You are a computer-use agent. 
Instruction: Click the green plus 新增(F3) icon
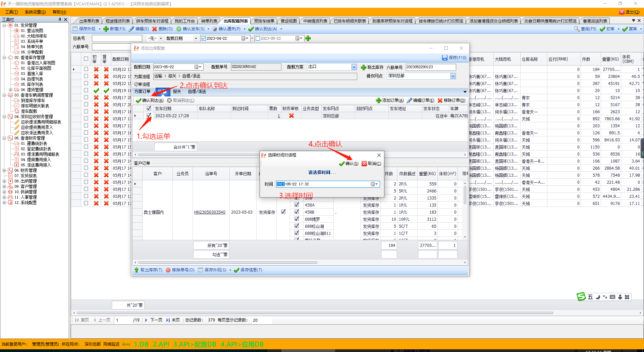coord(106,29)
